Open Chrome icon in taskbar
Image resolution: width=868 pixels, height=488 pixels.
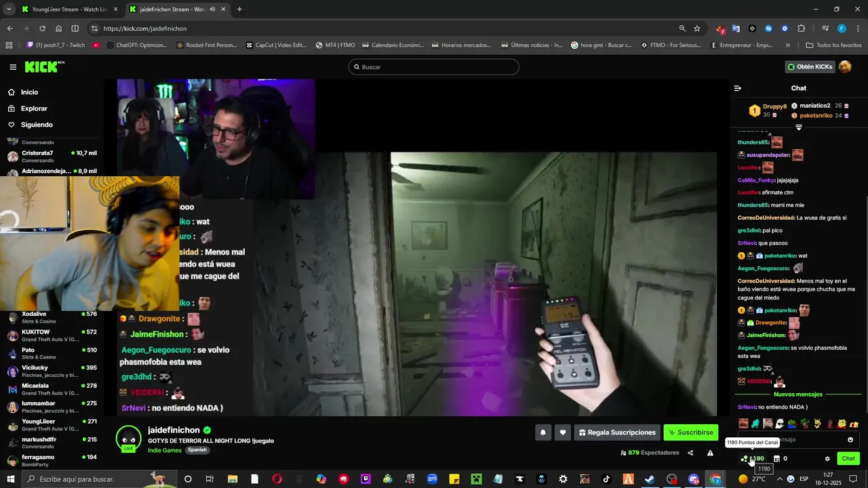715,479
